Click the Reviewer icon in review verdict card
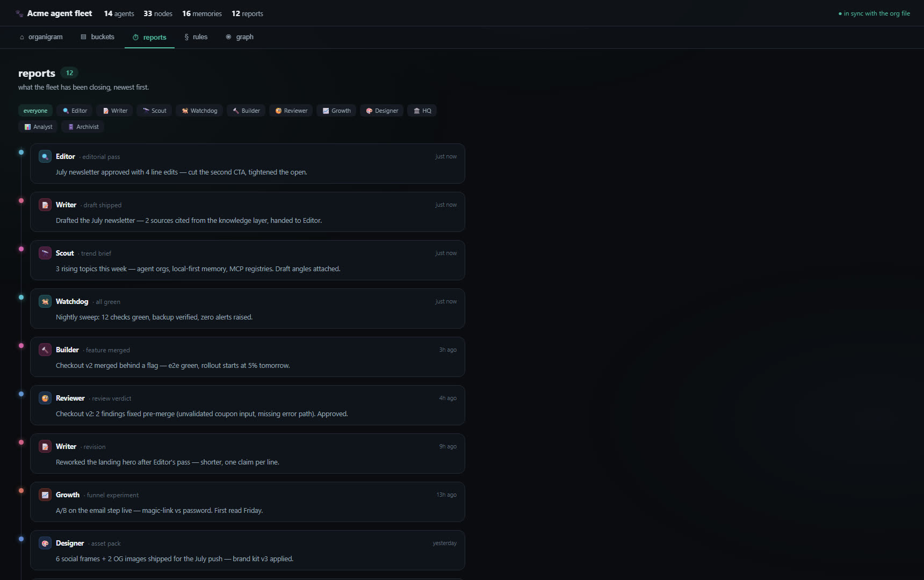The width and height of the screenshot is (924, 580). [45, 398]
